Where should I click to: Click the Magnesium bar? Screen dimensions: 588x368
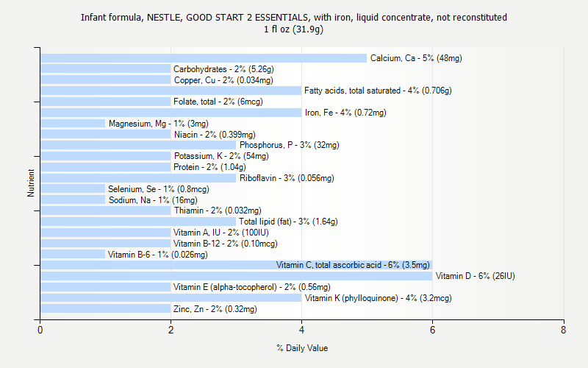tap(73, 123)
